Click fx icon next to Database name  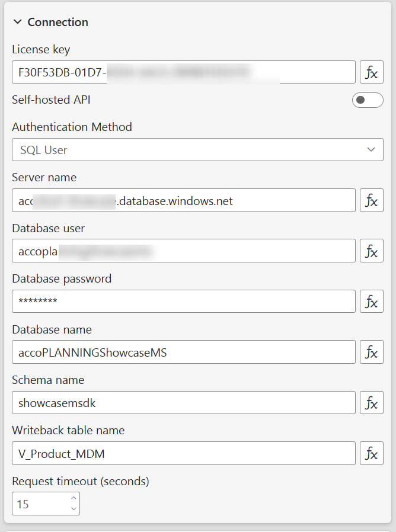(372, 352)
